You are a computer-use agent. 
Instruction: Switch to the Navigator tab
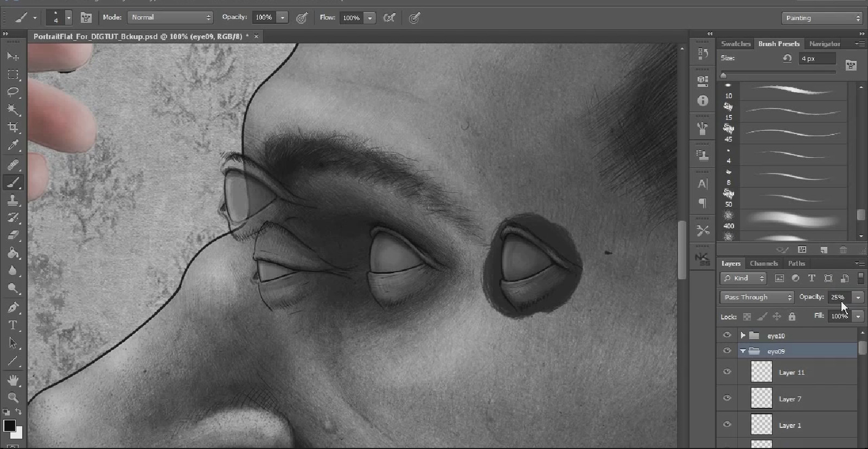tap(825, 44)
